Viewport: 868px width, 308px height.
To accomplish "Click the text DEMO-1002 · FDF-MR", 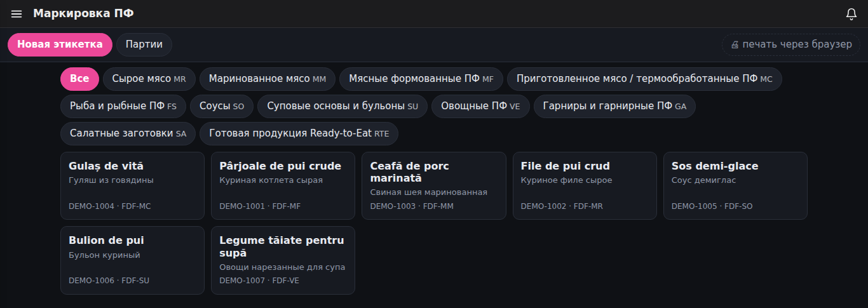I will click(562, 206).
